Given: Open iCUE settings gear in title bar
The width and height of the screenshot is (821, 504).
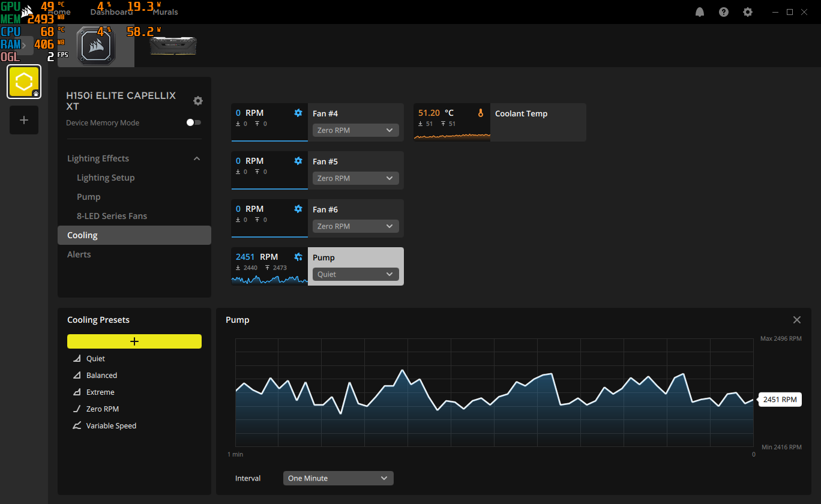Looking at the screenshot, I should (x=748, y=12).
